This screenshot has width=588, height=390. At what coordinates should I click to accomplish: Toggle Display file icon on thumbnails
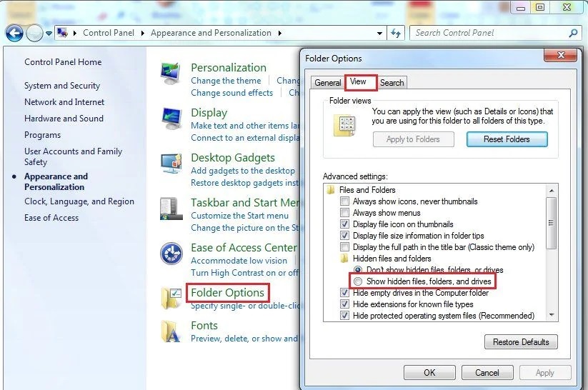click(344, 224)
